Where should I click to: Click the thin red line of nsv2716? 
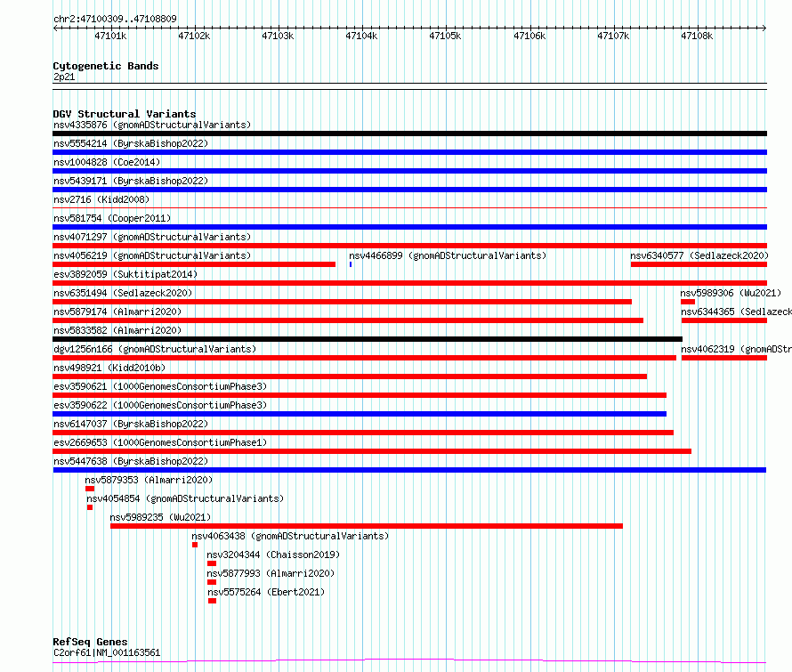[409, 207]
